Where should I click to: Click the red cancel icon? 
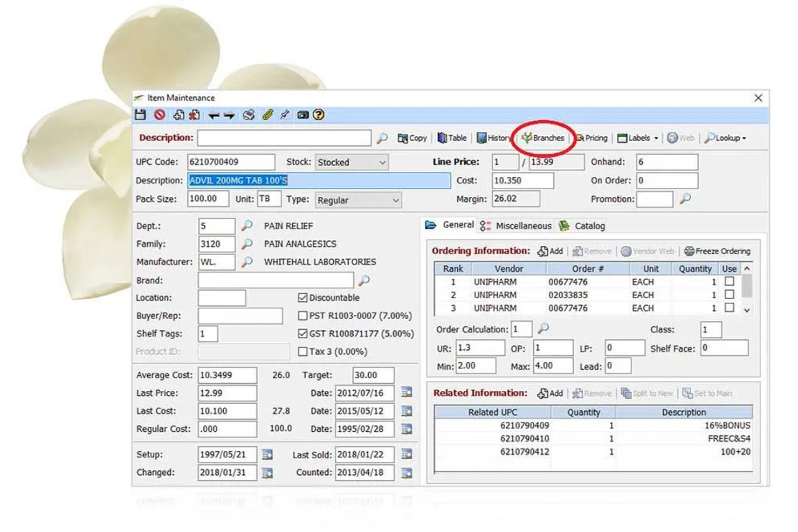(160, 115)
